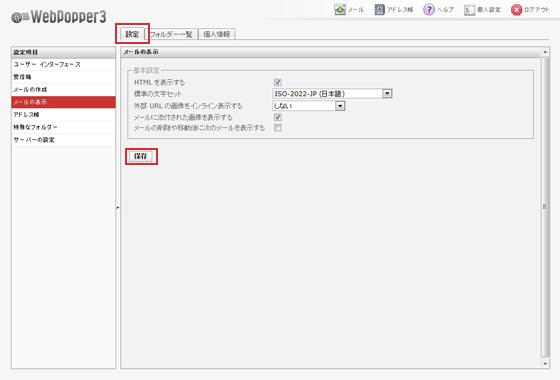560x380 pixels.
Task: Toggle メールに添付された画像を表示する checkbox
Action: (x=278, y=117)
